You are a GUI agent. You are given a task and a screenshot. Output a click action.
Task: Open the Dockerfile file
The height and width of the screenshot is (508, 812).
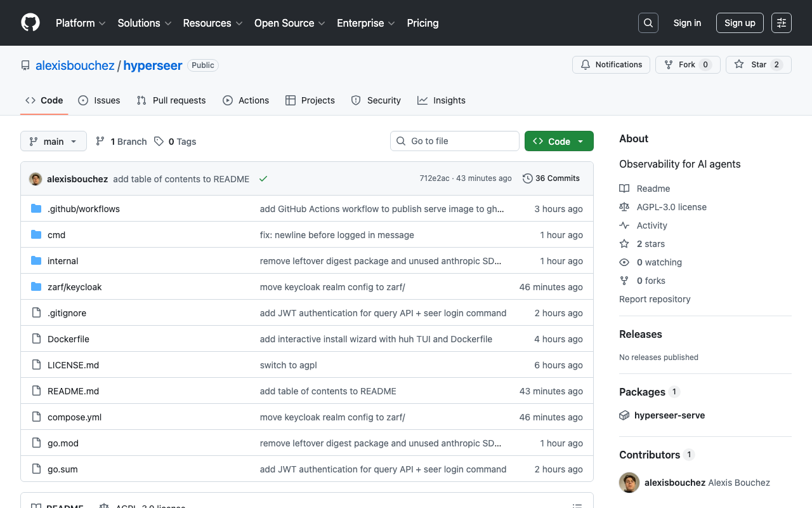click(x=68, y=339)
